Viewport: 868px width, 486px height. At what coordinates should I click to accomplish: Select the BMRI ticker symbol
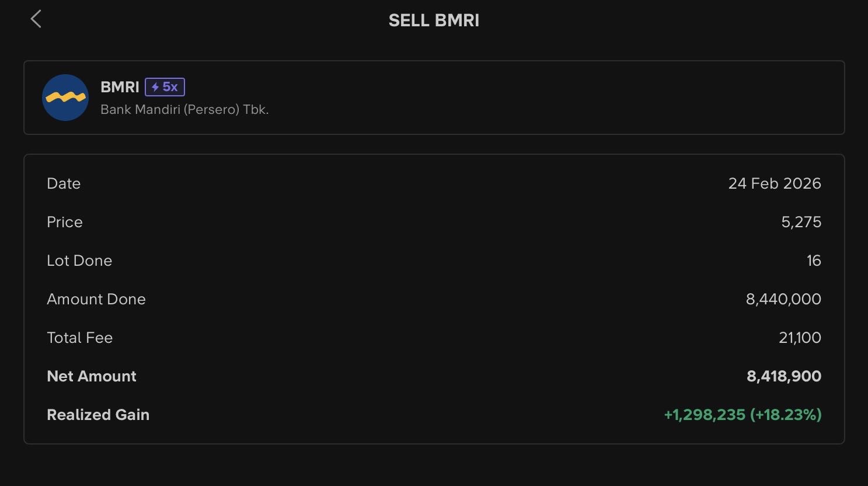[x=120, y=87]
